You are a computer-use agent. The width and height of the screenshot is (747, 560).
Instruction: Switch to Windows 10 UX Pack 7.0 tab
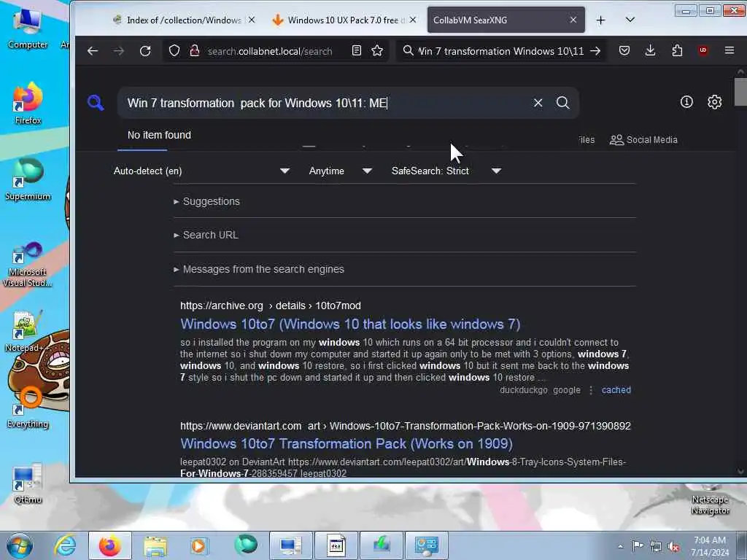[x=343, y=20]
